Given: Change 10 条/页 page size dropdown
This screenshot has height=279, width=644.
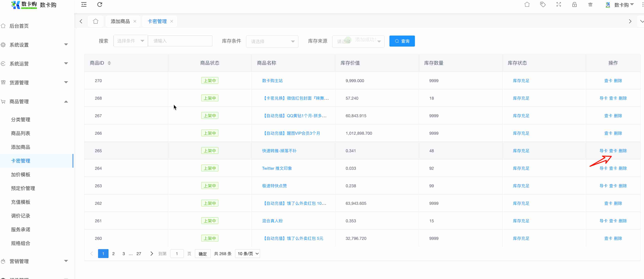Looking at the screenshot, I should tap(247, 254).
